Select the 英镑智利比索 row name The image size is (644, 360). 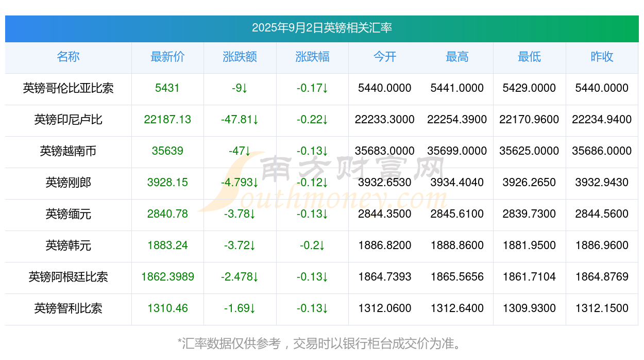click(x=68, y=308)
